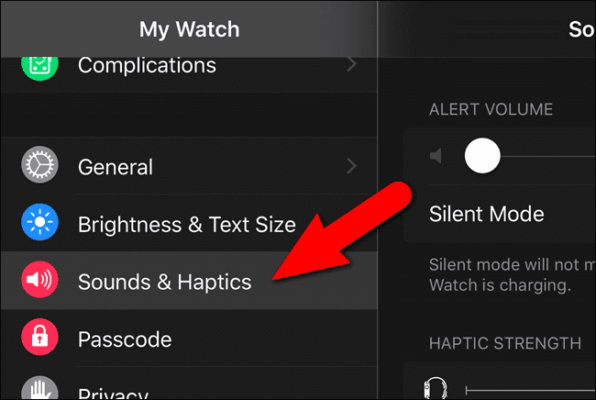The width and height of the screenshot is (596, 400).
Task: Click the Haptic Strength slider track
Action: pyautogui.click(x=531, y=390)
